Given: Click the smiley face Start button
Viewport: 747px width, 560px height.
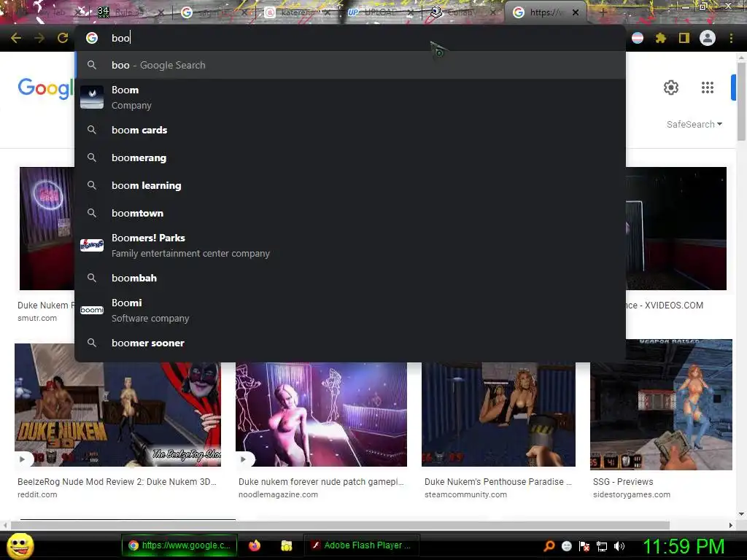Looking at the screenshot, I should [20, 545].
